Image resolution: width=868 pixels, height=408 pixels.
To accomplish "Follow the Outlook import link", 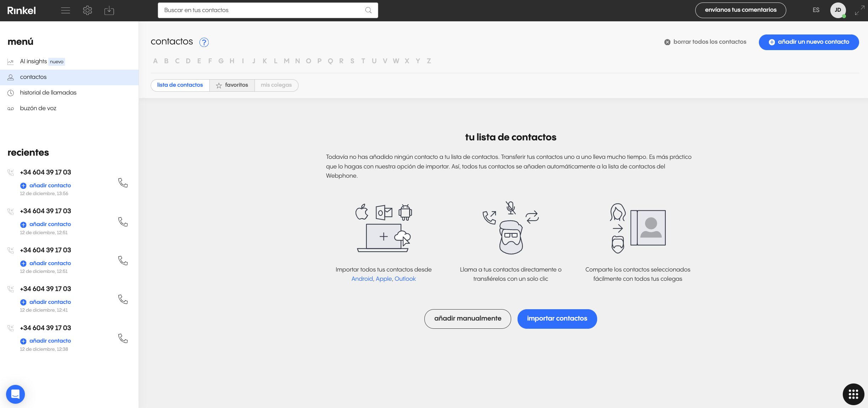I will pos(405,279).
